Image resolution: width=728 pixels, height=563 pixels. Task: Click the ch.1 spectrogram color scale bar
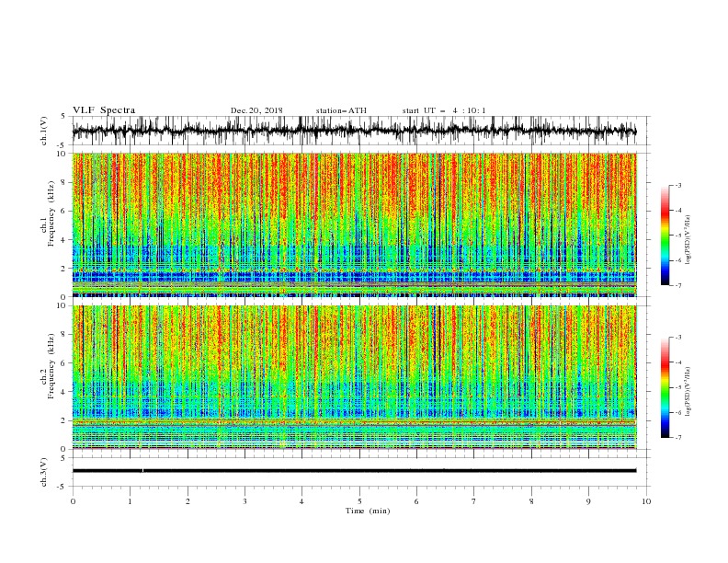665,236
